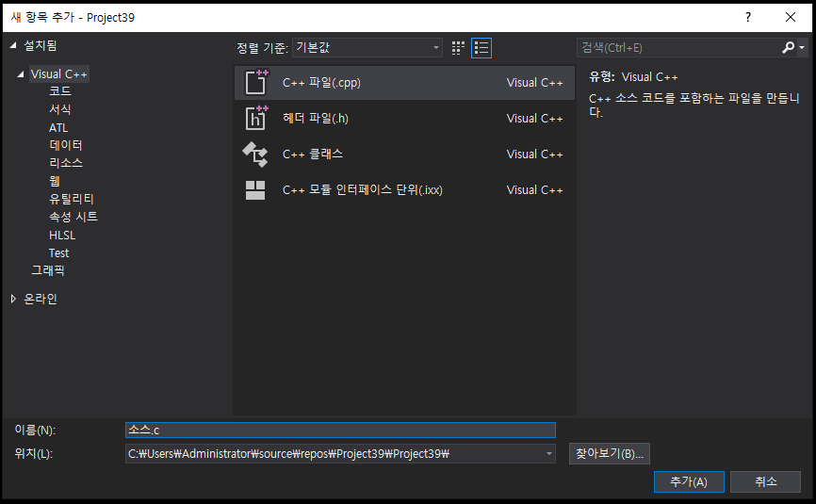Select the C++ 파일(.cpp) template icon
Image resolution: width=816 pixels, height=504 pixels.
(256, 82)
